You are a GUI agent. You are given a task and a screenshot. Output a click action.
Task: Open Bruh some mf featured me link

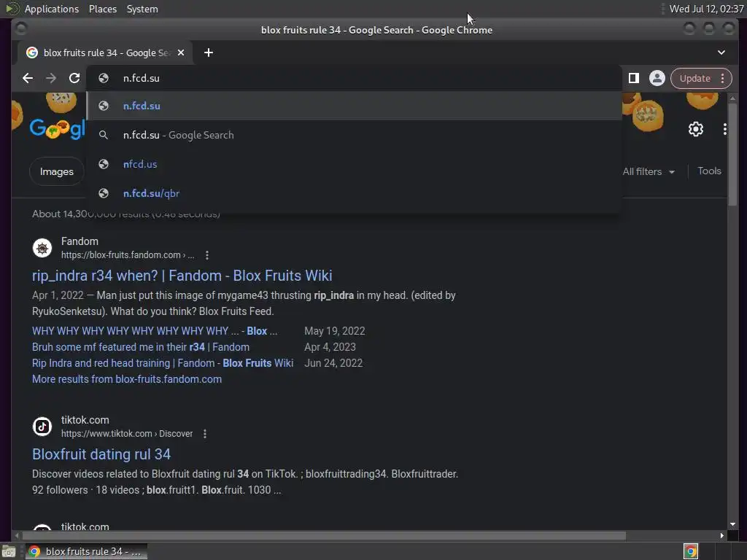point(141,347)
